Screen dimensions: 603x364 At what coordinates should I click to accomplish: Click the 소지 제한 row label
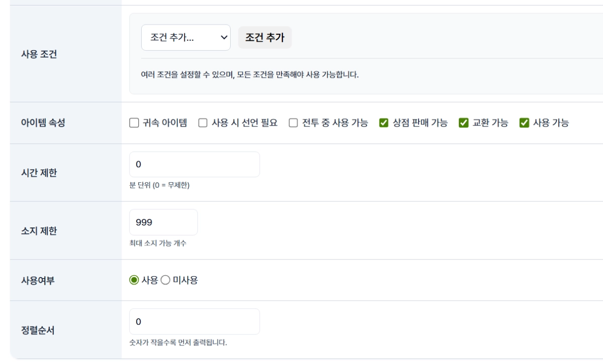coord(39,231)
